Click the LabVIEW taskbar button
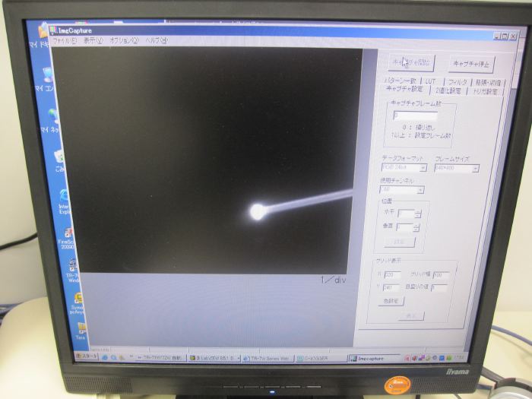532x399 pixels. pyautogui.click(x=214, y=358)
